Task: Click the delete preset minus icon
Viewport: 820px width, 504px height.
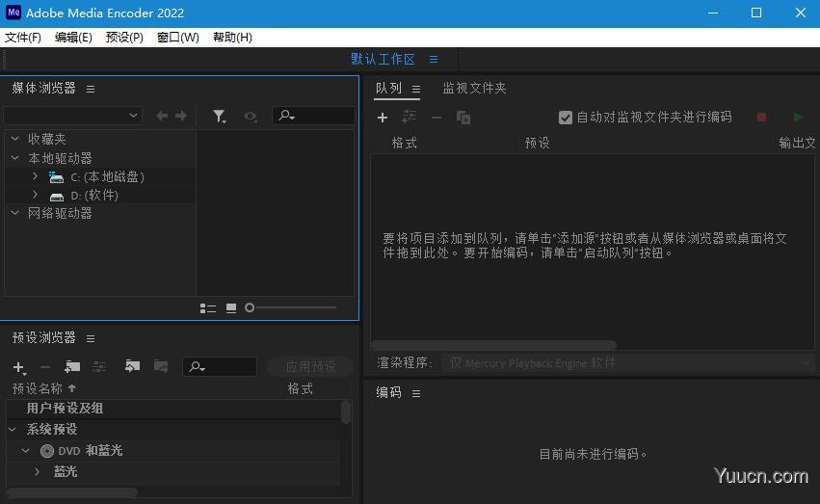Action: click(x=45, y=367)
